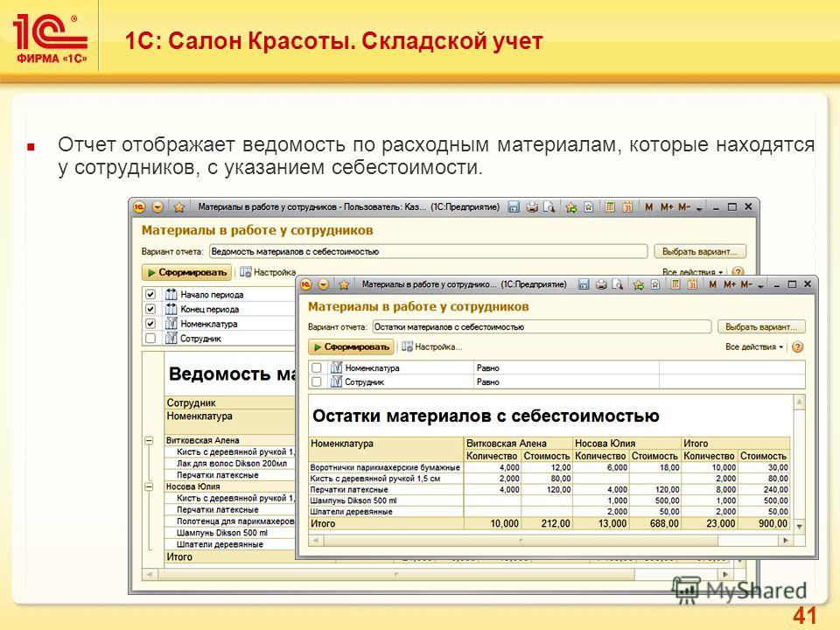Click the print icon in the front window title bar
The width and height of the screenshot is (840, 630).
(x=601, y=284)
